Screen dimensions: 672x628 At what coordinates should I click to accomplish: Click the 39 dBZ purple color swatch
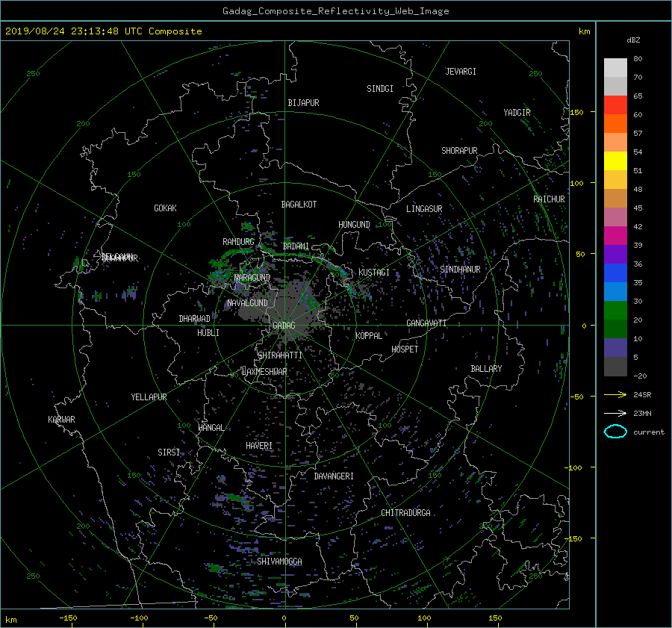point(615,254)
